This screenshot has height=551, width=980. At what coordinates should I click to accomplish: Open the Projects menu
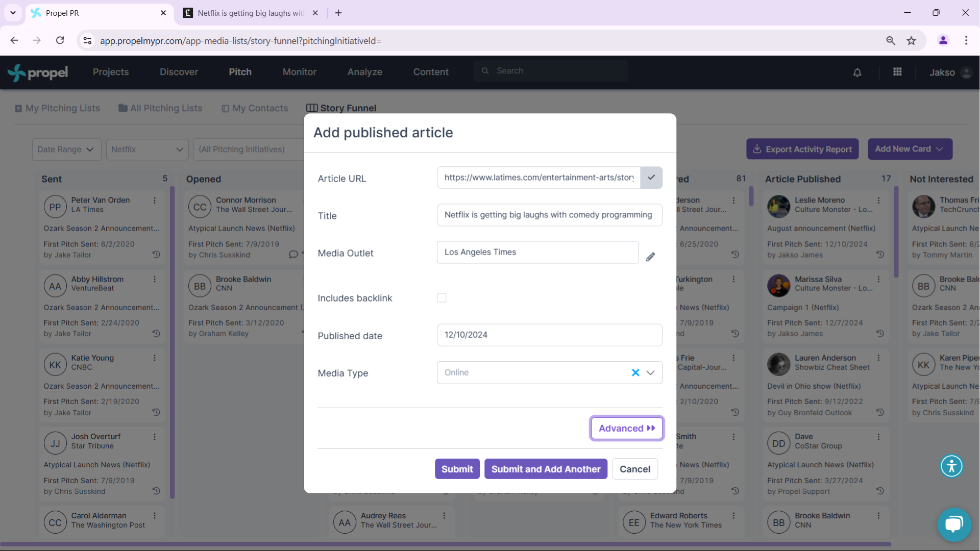(111, 72)
